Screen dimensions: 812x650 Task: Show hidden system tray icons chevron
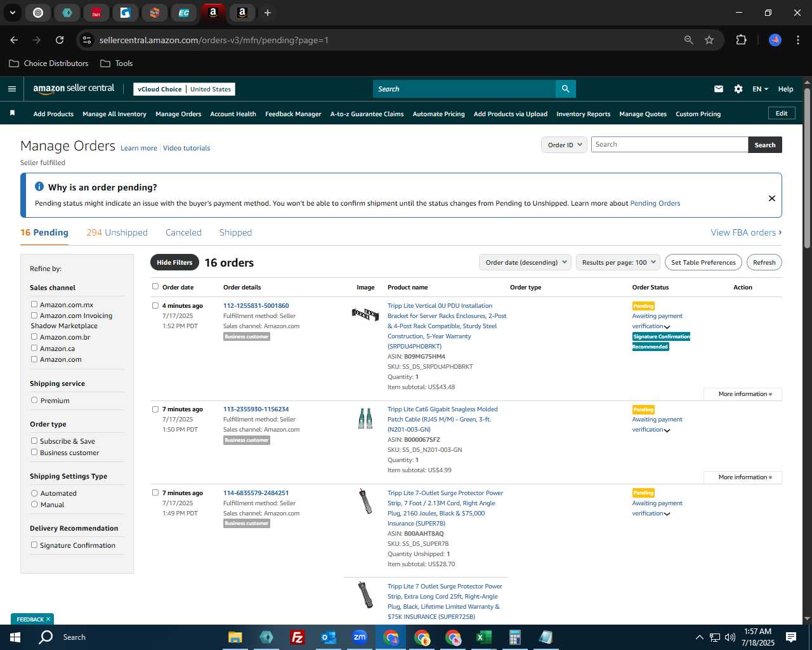coord(699,637)
